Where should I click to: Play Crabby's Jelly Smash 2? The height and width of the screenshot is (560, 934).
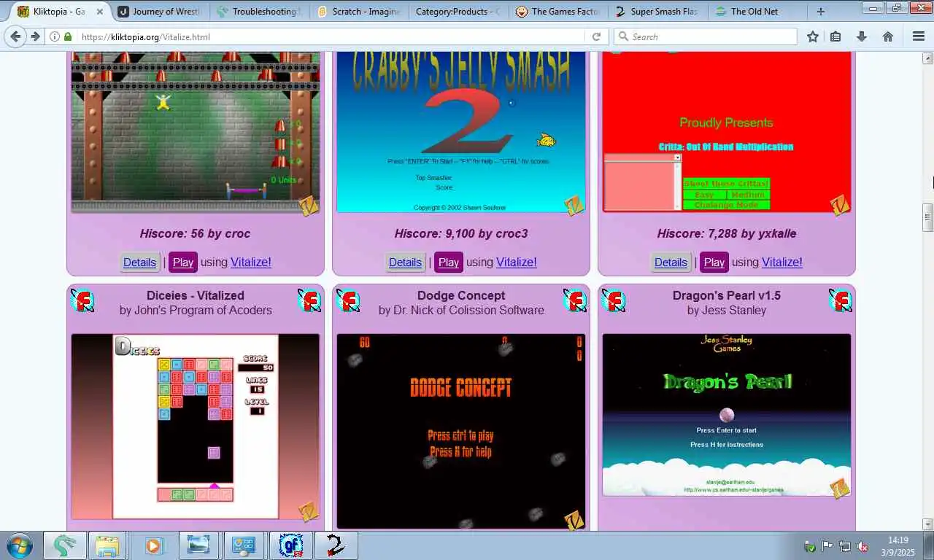pos(449,262)
